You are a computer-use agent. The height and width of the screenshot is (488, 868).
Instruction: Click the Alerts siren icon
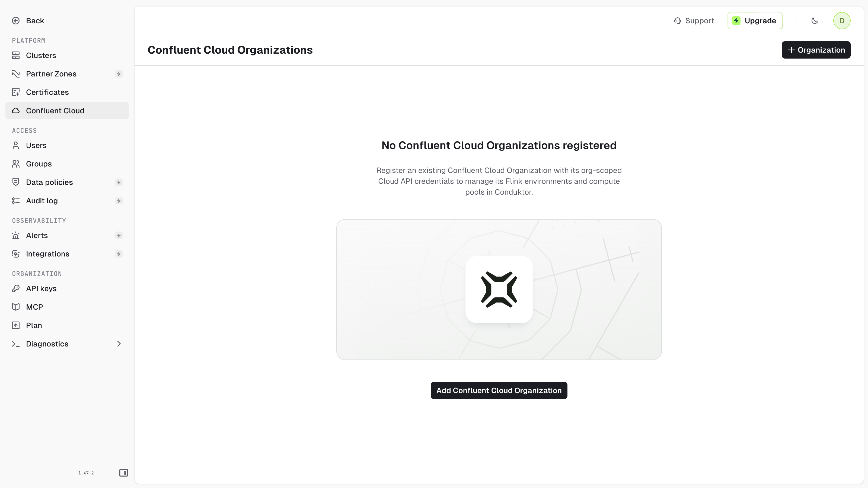[x=16, y=235]
